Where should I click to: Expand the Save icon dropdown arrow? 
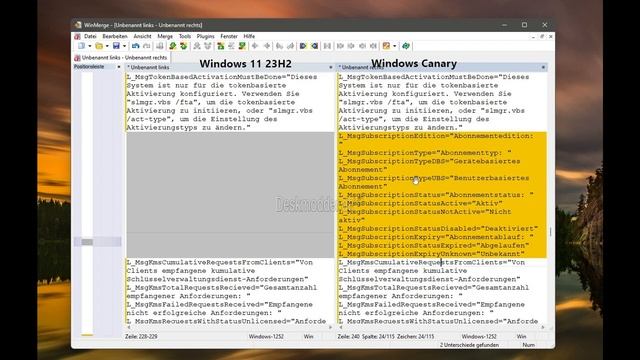[124, 46]
